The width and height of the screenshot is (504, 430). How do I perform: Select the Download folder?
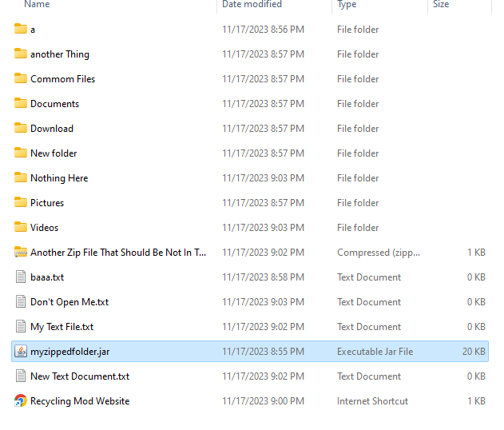tap(52, 129)
